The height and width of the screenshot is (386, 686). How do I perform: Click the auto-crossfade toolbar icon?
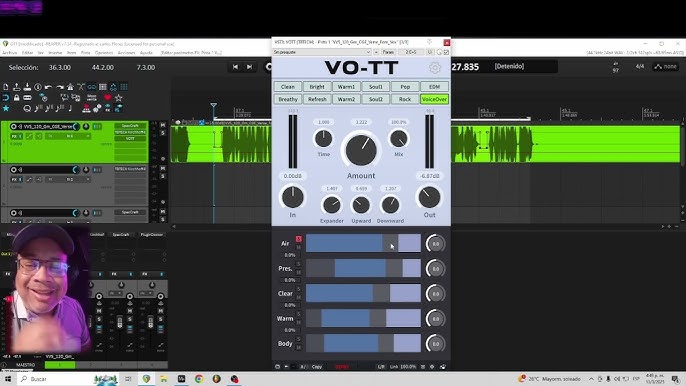81,87
